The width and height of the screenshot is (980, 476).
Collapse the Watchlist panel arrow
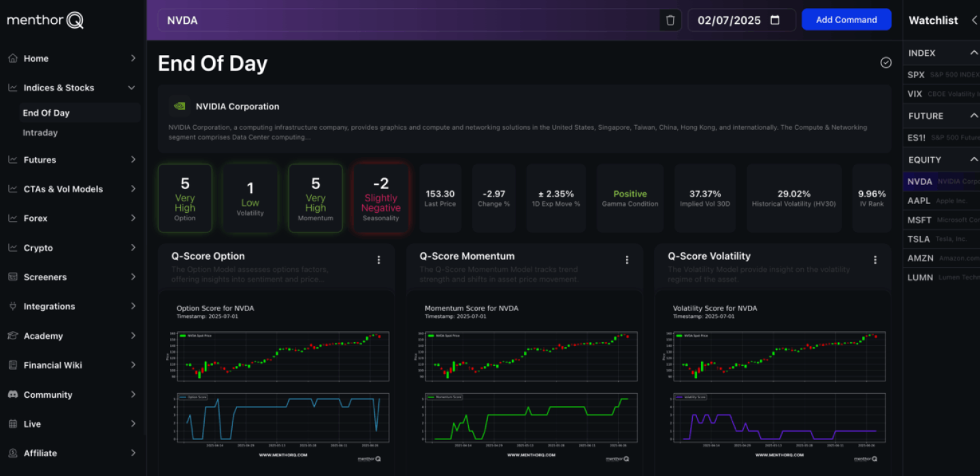coord(974,20)
